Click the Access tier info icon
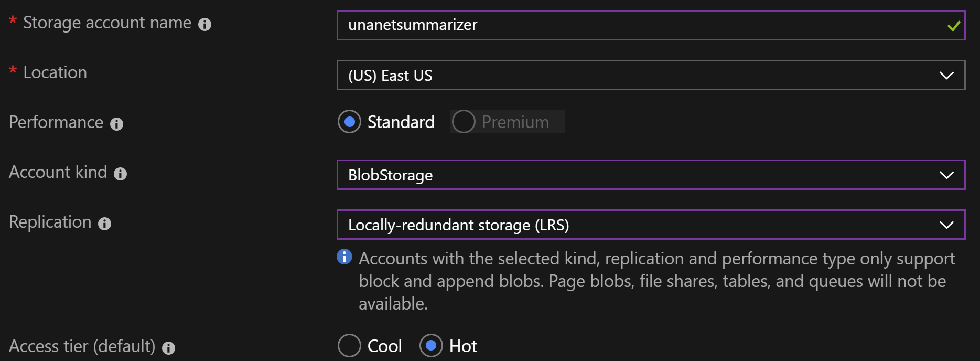Viewport: 980px width, 361px height. coord(168,347)
